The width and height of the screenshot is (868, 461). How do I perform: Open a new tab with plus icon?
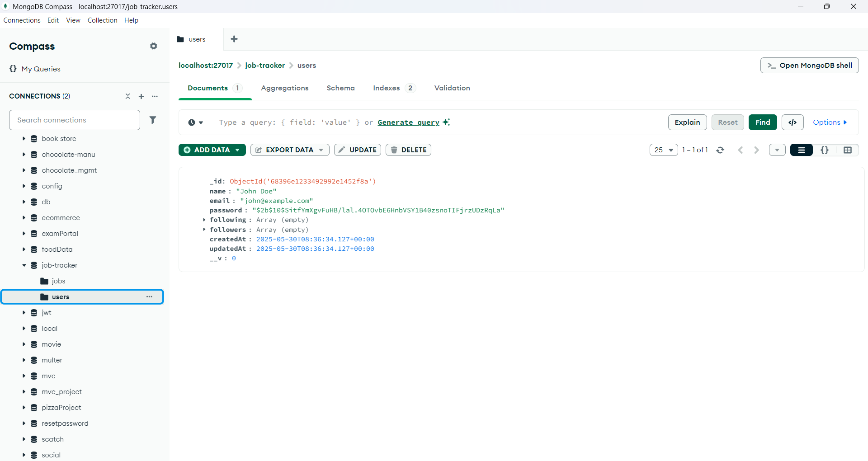pos(234,39)
